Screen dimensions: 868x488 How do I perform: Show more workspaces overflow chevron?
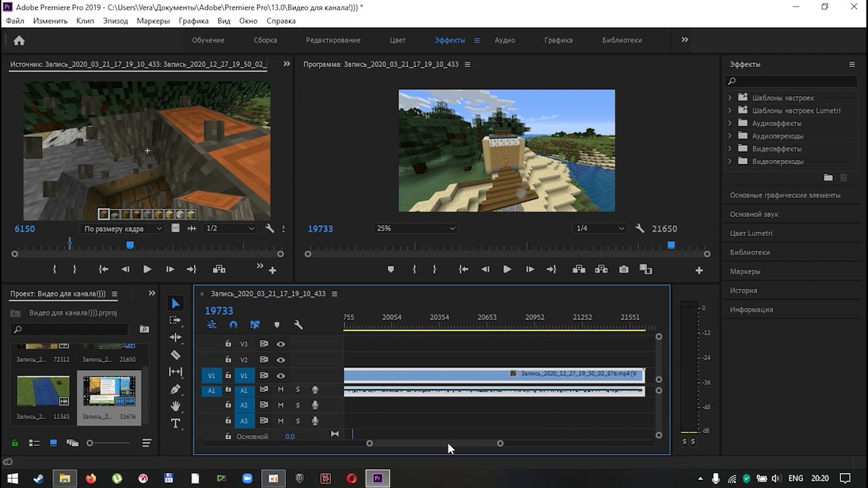(684, 40)
